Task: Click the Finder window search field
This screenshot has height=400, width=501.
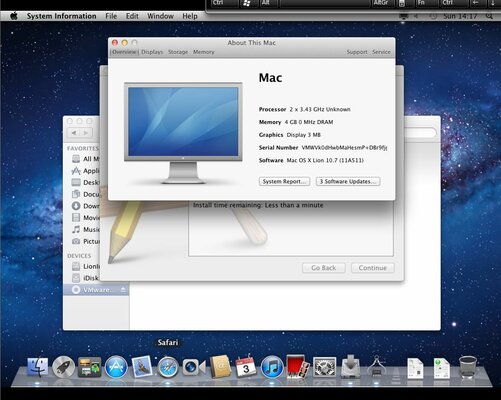Action: [420, 133]
